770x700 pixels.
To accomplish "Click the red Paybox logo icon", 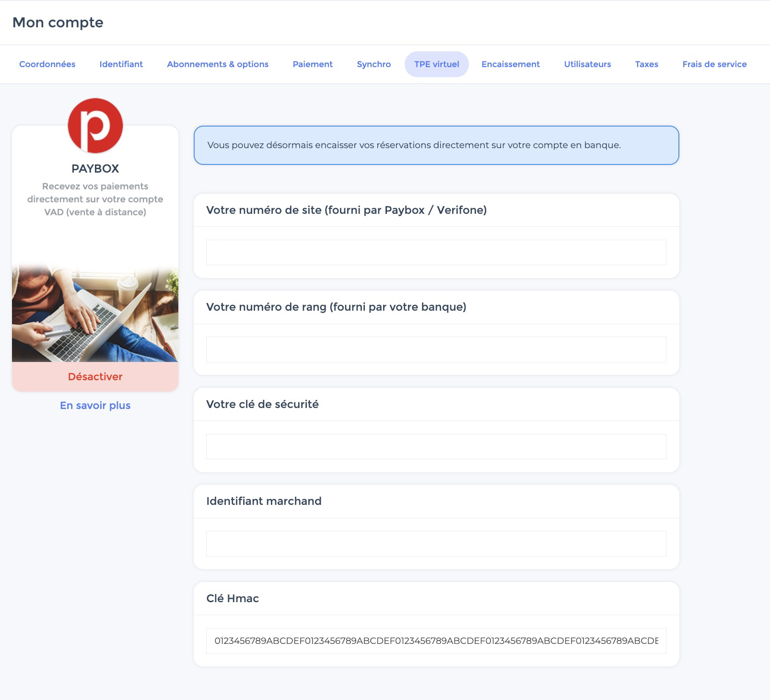I will (95, 126).
